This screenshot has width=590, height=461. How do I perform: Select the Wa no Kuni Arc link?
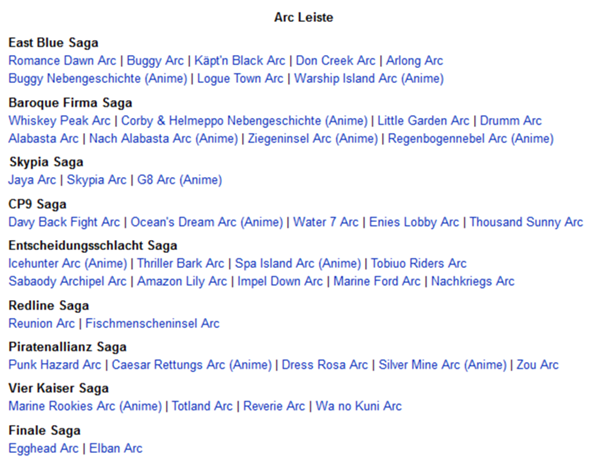pos(359,407)
